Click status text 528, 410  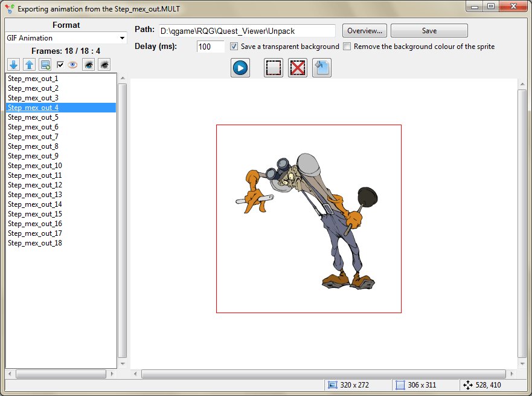(x=489, y=385)
